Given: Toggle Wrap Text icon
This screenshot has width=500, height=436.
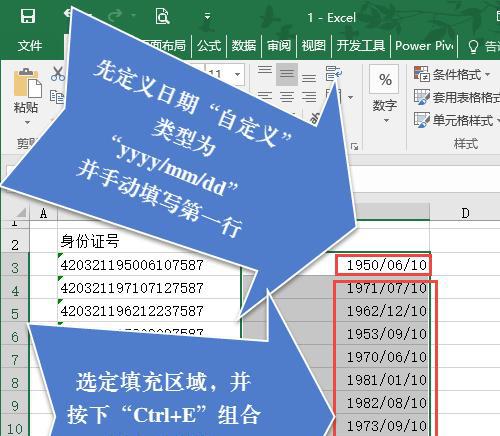Looking at the screenshot, I should tap(334, 73).
